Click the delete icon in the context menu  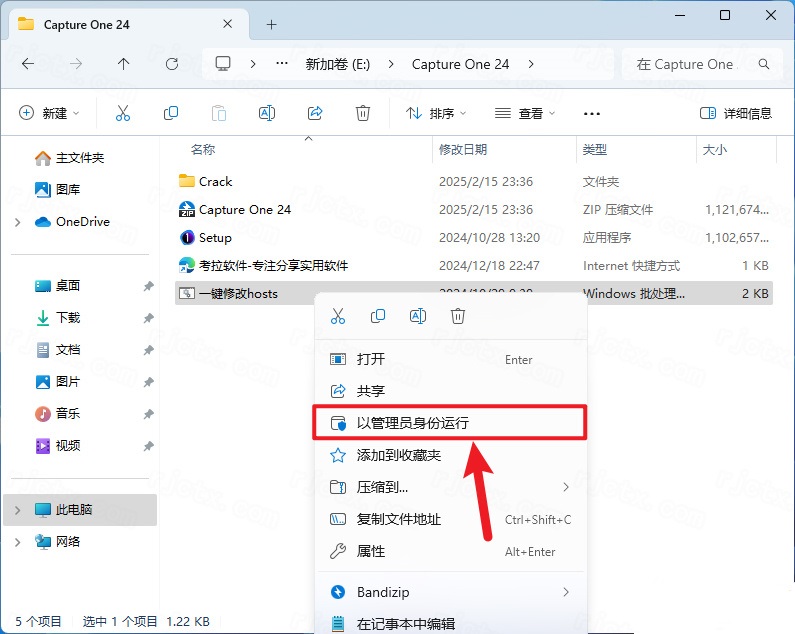[x=458, y=316]
